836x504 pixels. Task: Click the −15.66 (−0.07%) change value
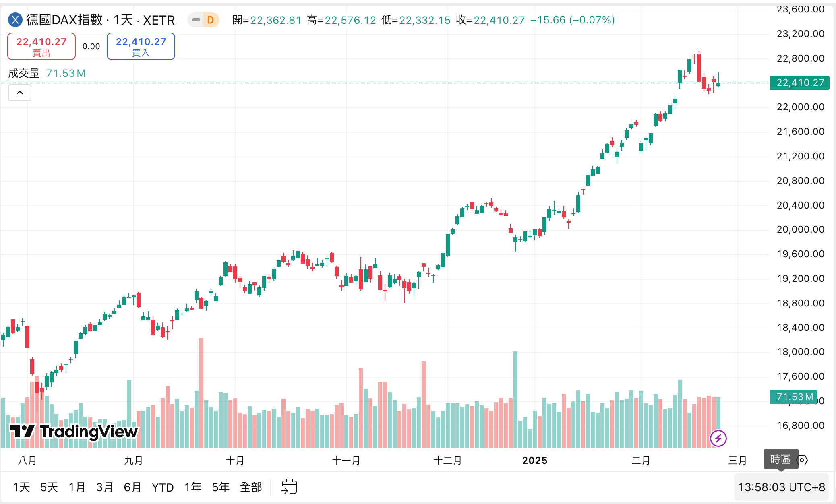pos(572,20)
